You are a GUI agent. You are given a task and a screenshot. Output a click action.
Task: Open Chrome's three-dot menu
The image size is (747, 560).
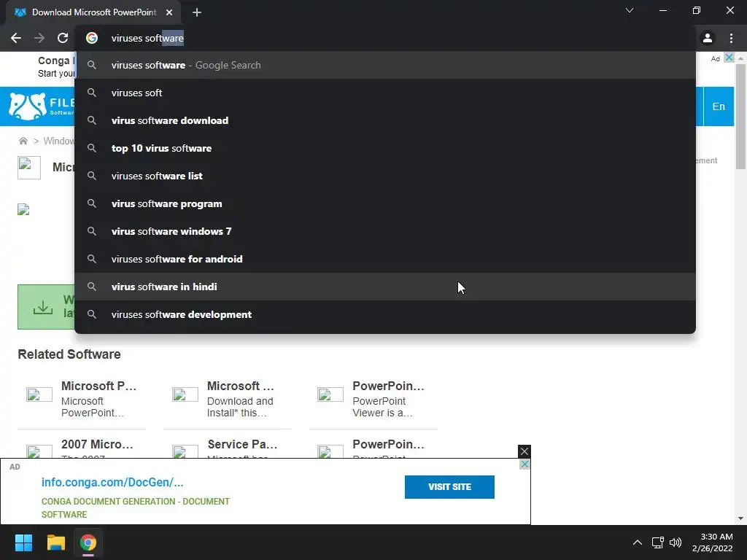coord(731,38)
